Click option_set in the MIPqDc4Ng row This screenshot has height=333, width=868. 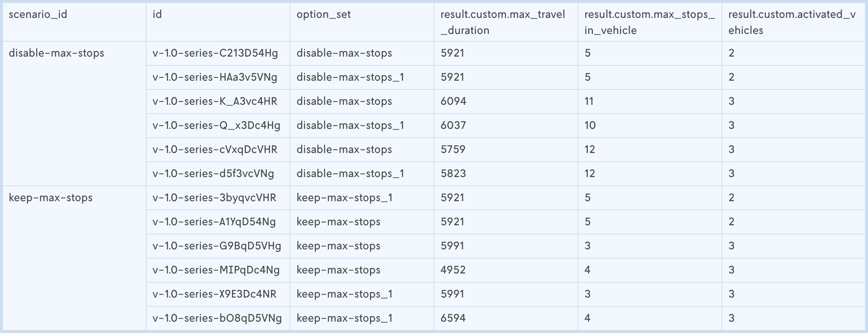338,270
